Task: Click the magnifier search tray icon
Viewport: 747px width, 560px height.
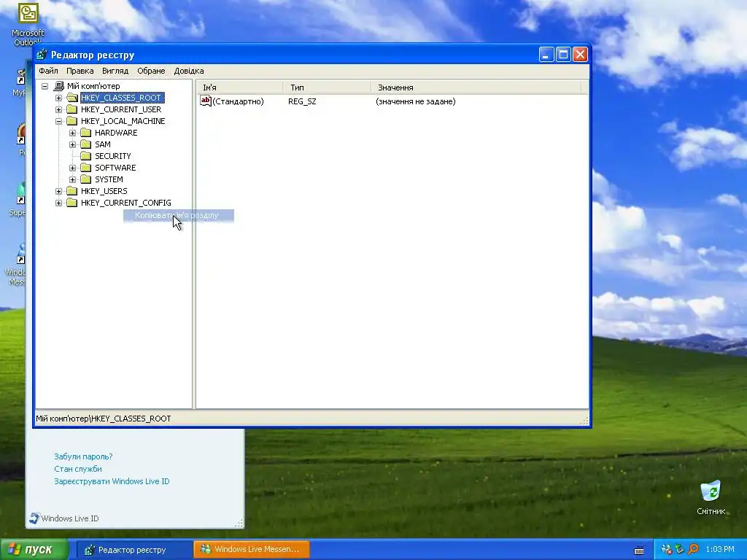Action: point(693,549)
